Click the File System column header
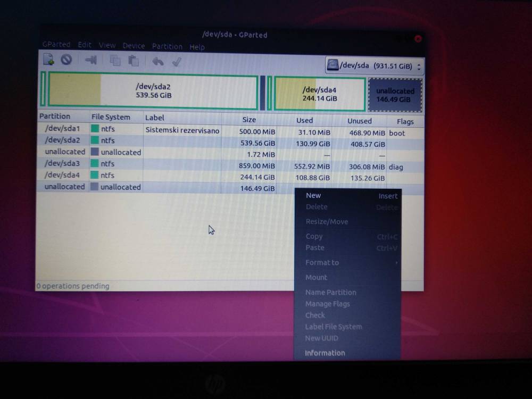Image resolution: width=532 pixels, height=399 pixels. 111,117
